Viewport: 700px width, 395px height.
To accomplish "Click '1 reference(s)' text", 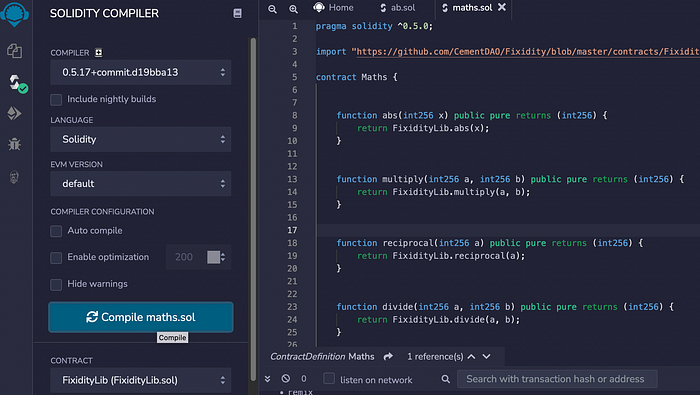I will click(x=435, y=357).
